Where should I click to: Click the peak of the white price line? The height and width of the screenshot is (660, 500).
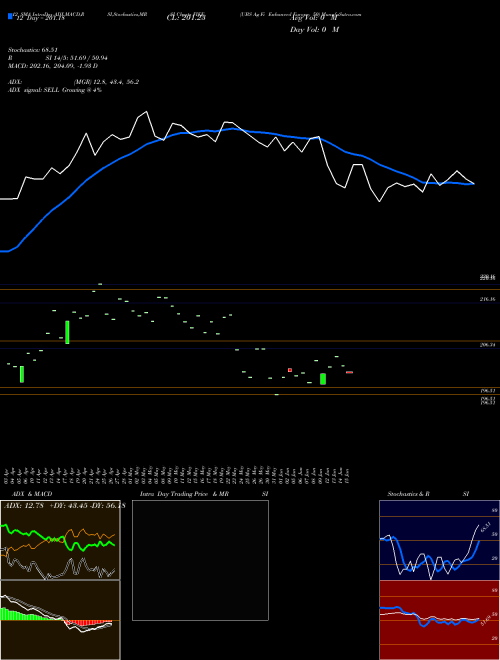[x=146, y=112]
